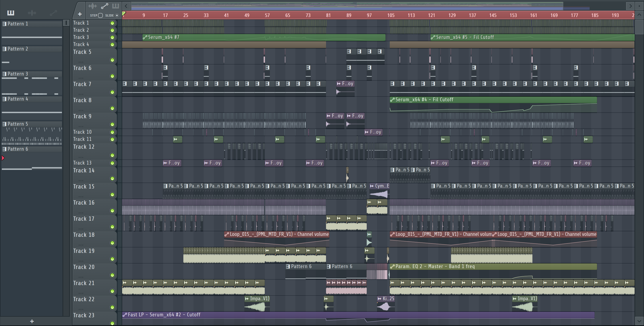Jump to bar 57 on the timeline

coord(267,15)
